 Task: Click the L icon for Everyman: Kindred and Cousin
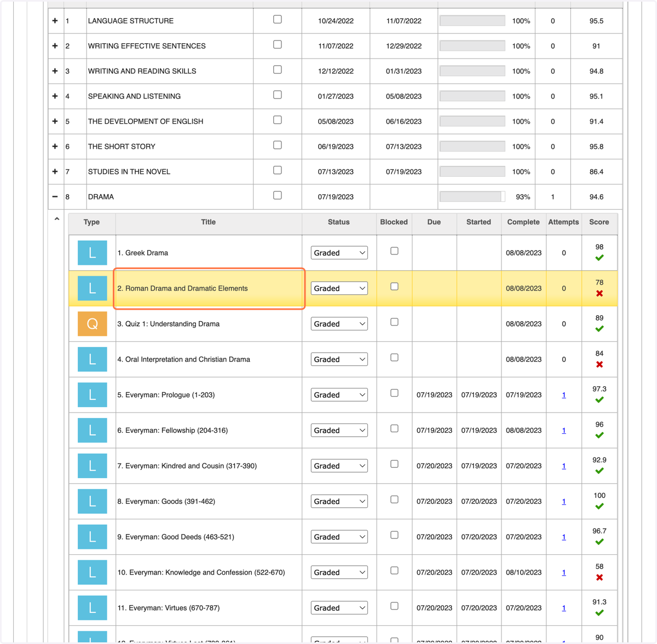tap(92, 466)
